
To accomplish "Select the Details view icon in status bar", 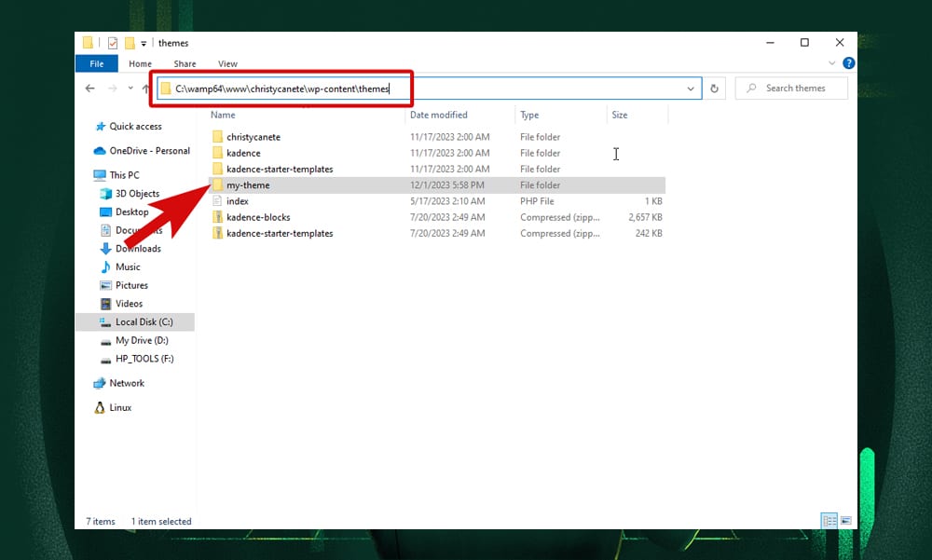I will 829,521.
